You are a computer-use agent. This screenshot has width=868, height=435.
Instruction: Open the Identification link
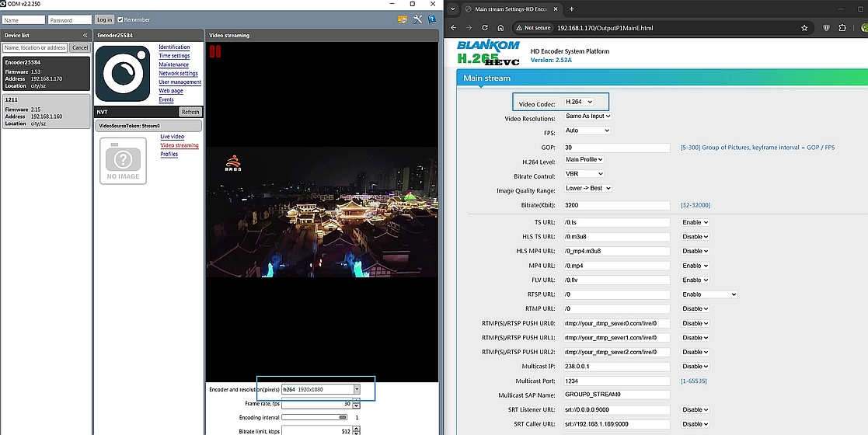click(x=174, y=47)
